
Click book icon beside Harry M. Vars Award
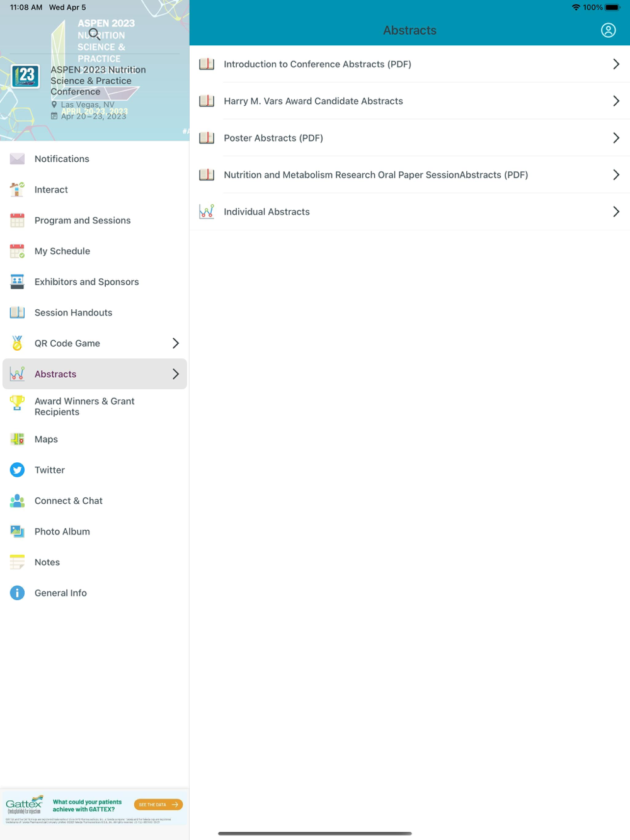point(207,101)
